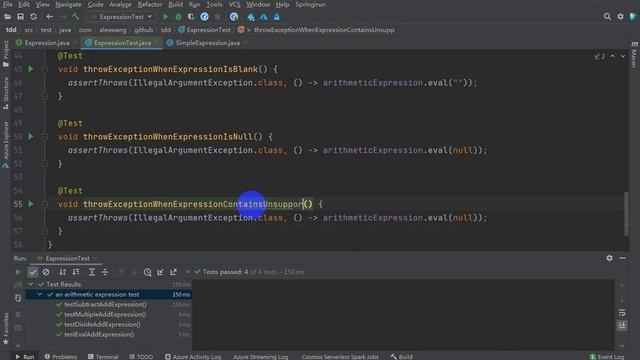Open the Maven side panel
The image size is (640, 360).
[634, 55]
